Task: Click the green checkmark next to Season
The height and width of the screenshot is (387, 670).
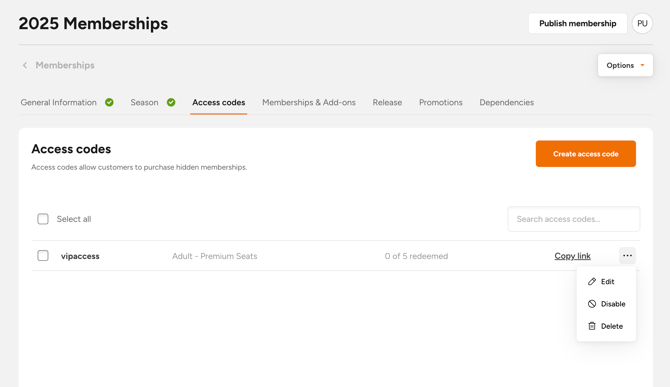Action: pos(171,103)
